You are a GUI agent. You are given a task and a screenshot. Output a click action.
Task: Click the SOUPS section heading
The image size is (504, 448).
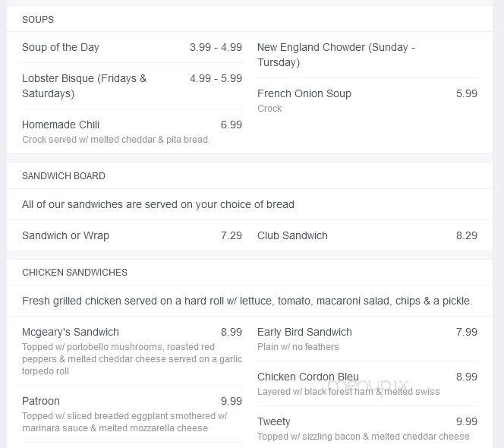[38, 19]
